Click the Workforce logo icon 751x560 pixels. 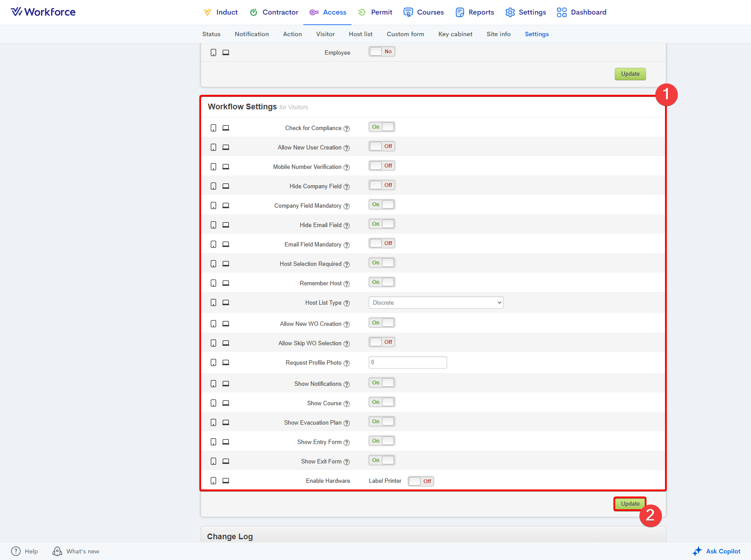16,12
